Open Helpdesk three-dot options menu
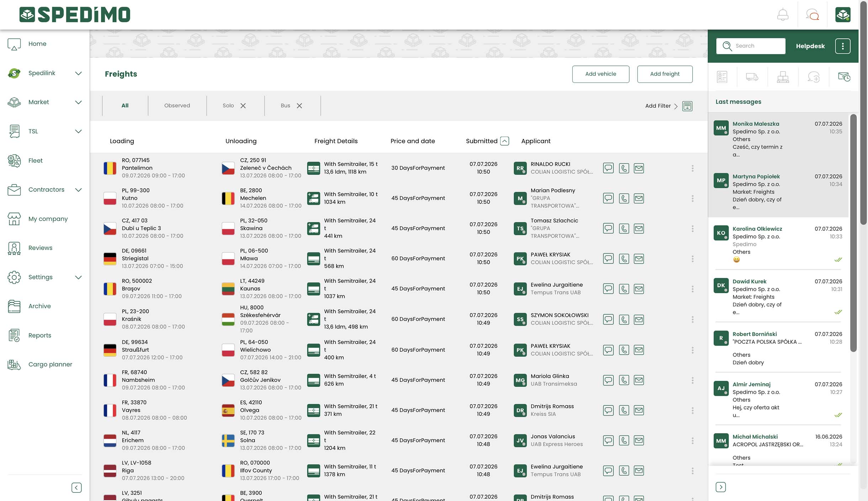 (843, 46)
